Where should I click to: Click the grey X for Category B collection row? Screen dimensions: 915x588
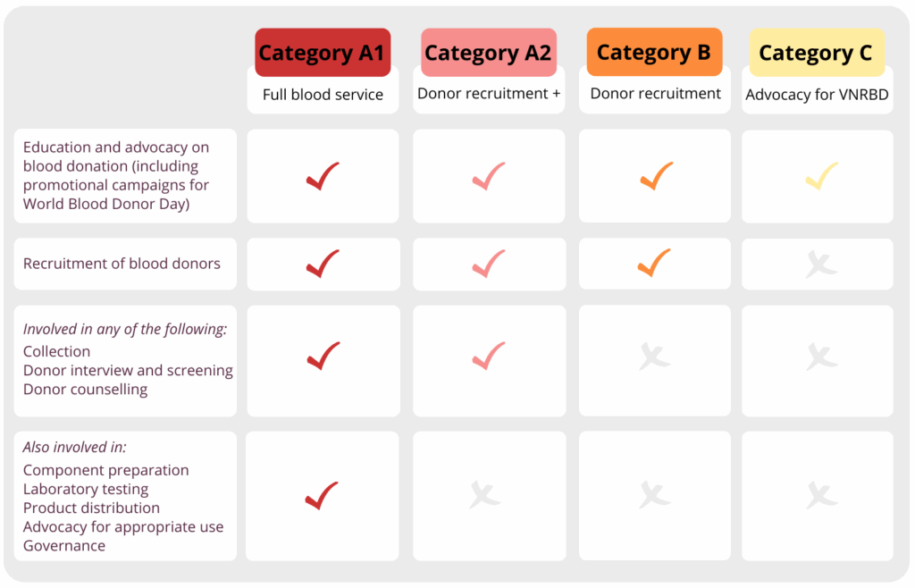tap(655, 357)
